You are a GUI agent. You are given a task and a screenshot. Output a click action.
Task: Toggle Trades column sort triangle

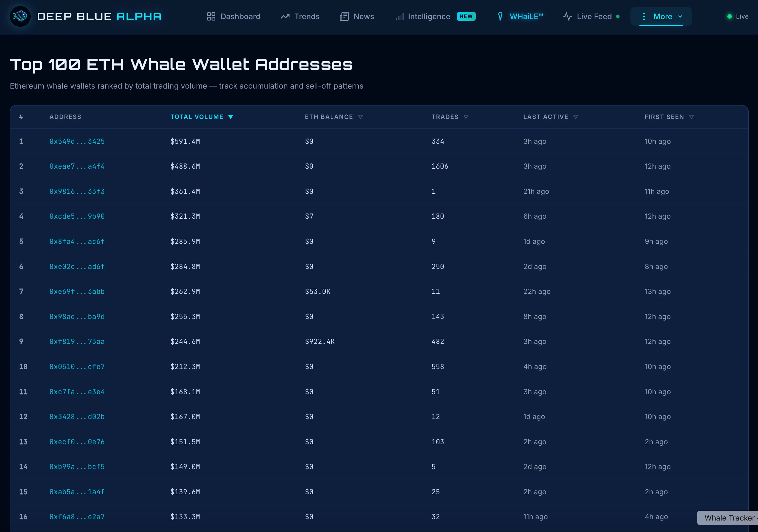[x=466, y=117]
